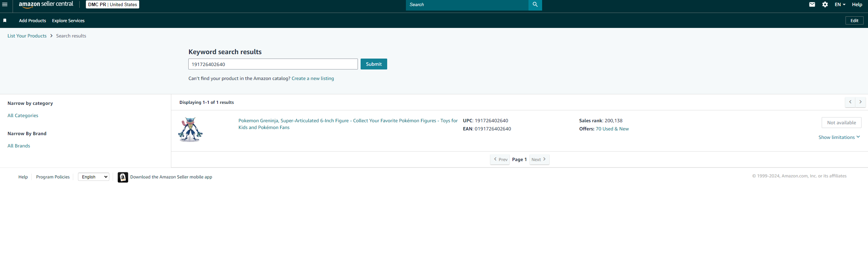Click the Amazon Seller app icon
Viewport: 868px width, 269px height.
click(123, 177)
